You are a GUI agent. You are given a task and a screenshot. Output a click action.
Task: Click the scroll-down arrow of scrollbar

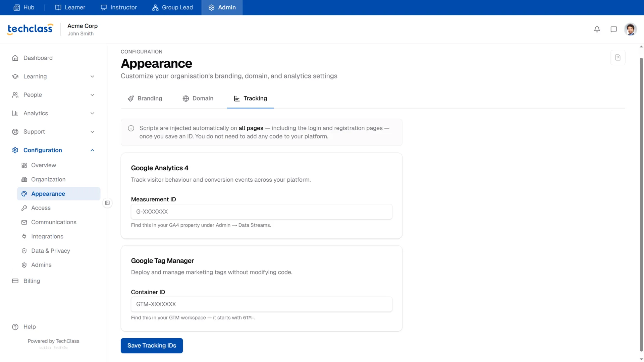click(x=641, y=359)
